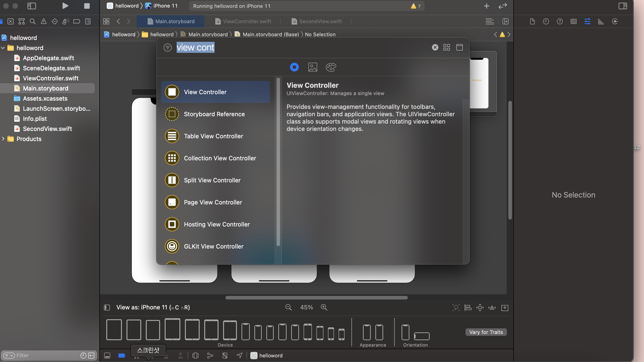Switch to ViewController.swift tab
This screenshot has width=644, height=362.
coord(247,21)
